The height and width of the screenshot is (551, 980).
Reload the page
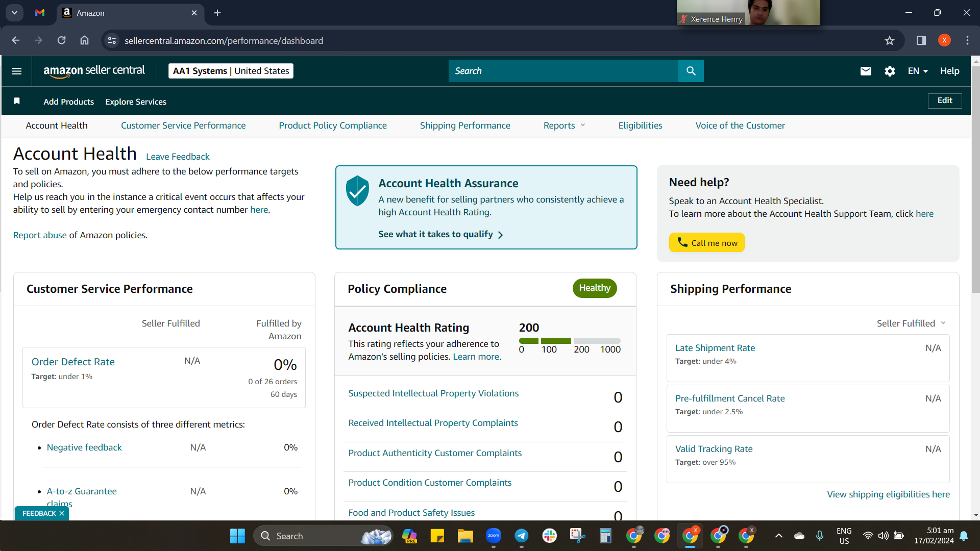tap(61, 40)
